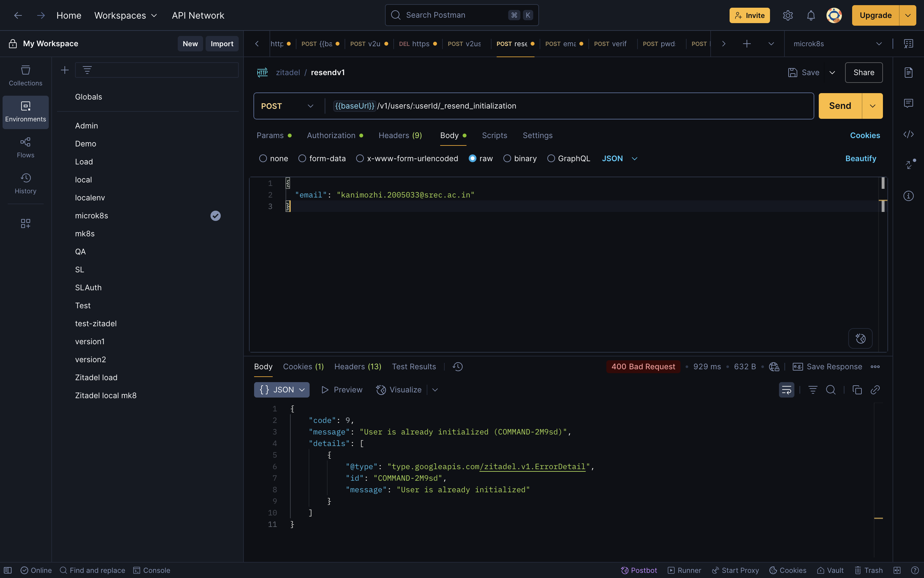Viewport: 924px width, 578px height.
Task: Go back with the left arrow
Action: pos(18,15)
